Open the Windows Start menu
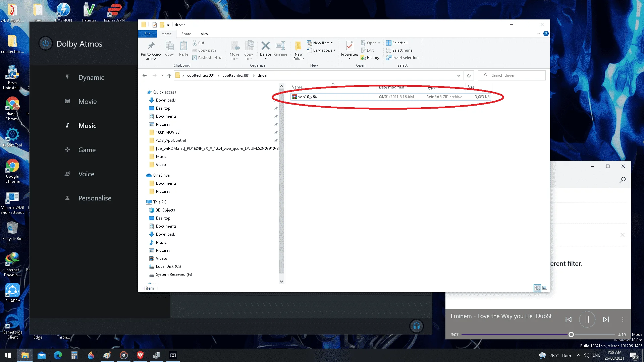 8,355
